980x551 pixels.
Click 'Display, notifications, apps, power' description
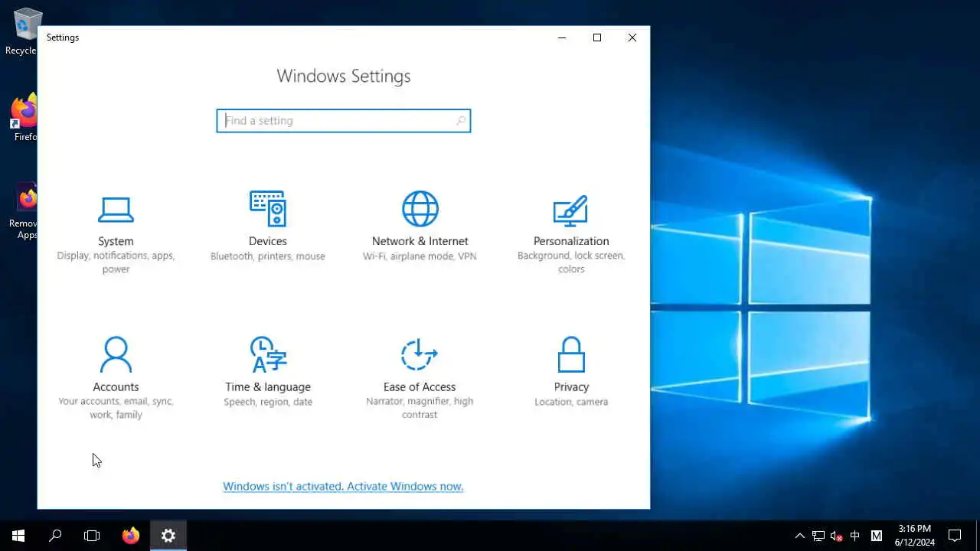tap(116, 262)
